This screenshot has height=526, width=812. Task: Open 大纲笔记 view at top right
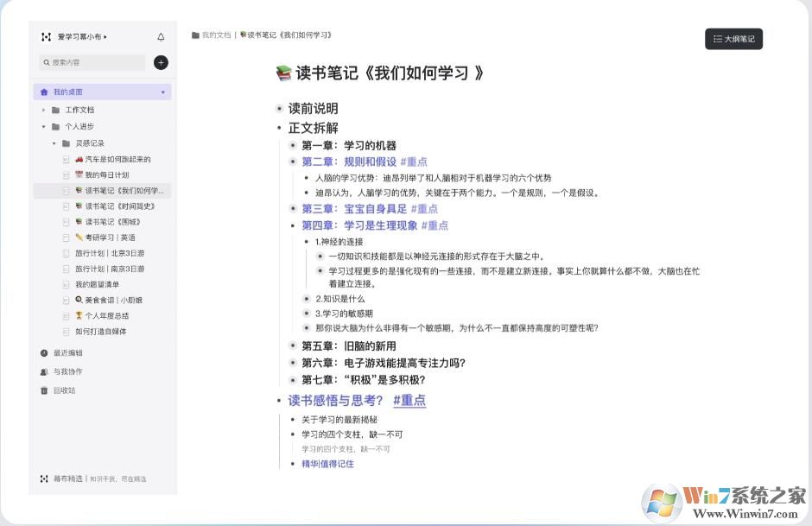(x=736, y=39)
